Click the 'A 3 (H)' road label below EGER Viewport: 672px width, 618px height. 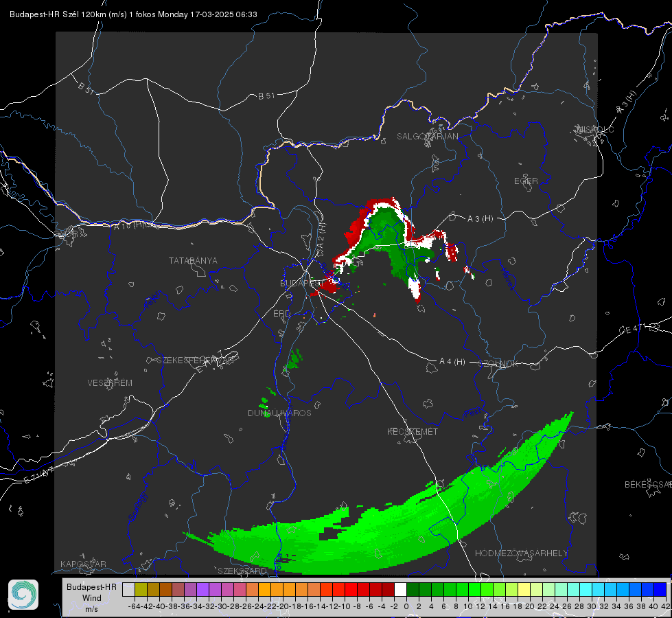pos(480,219)
